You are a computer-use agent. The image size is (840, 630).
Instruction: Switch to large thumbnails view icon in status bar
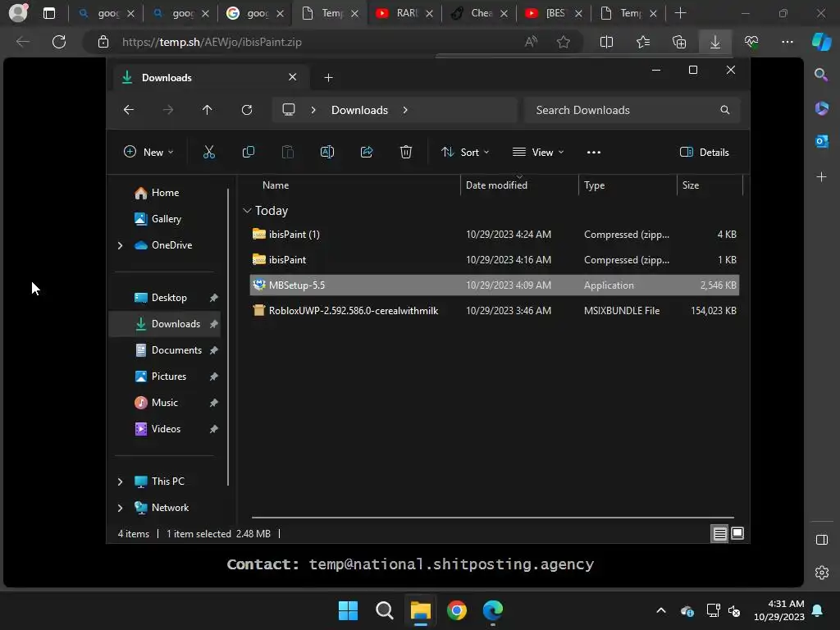pos(737,533)
